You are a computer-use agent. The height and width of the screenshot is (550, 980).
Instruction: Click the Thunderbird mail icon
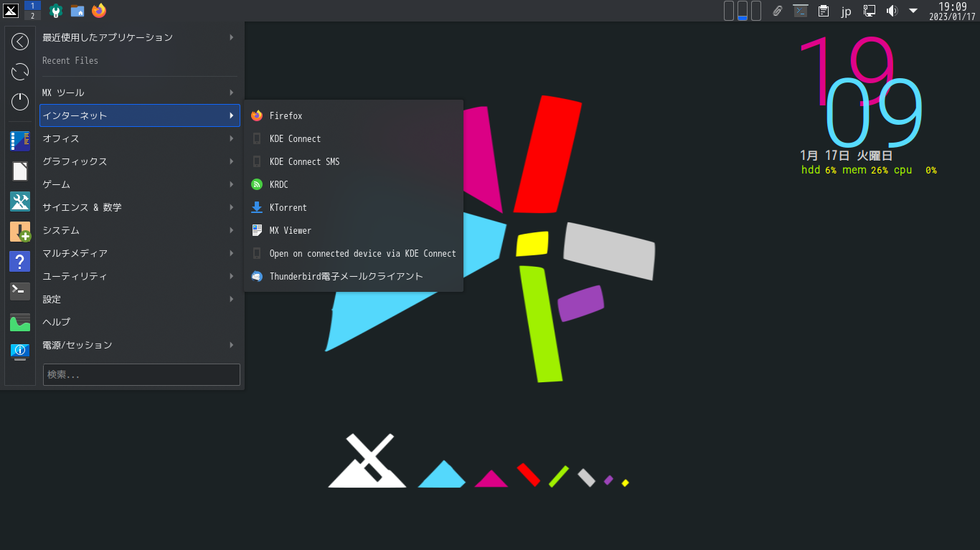click(x=257, y=276)
